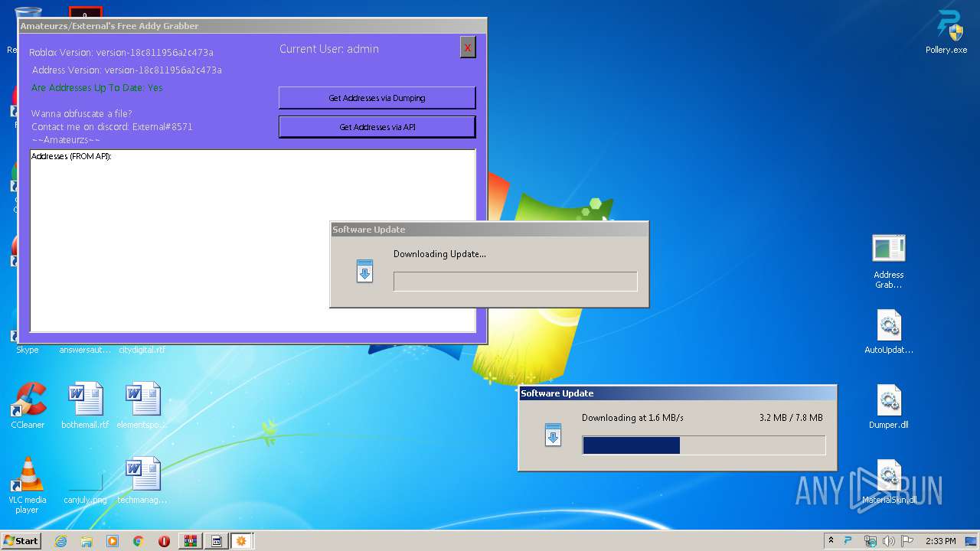Click inside the Addresses output text box

[x=253, y=240]
